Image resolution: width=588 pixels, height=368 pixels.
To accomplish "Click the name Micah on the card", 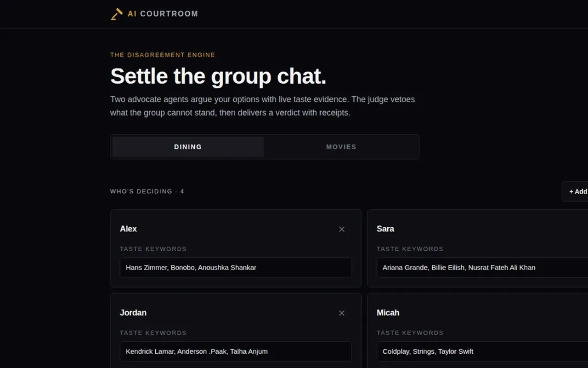I will pos(388,312).
